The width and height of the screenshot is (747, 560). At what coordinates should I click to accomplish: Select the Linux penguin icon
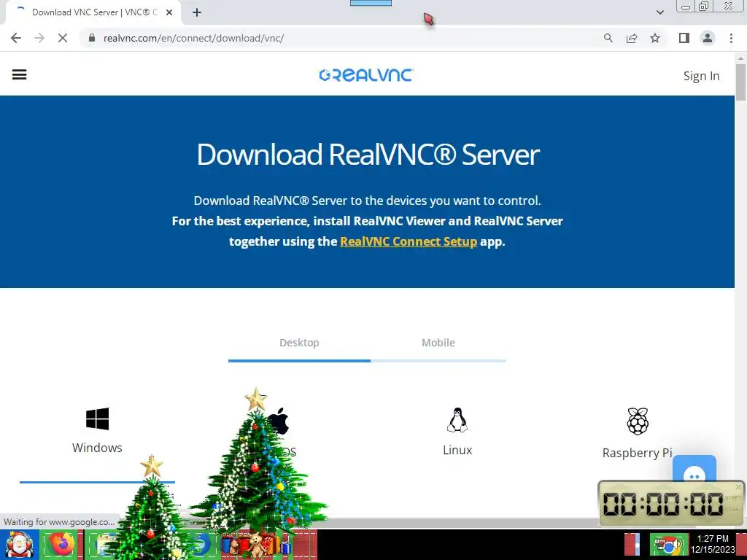457,420
